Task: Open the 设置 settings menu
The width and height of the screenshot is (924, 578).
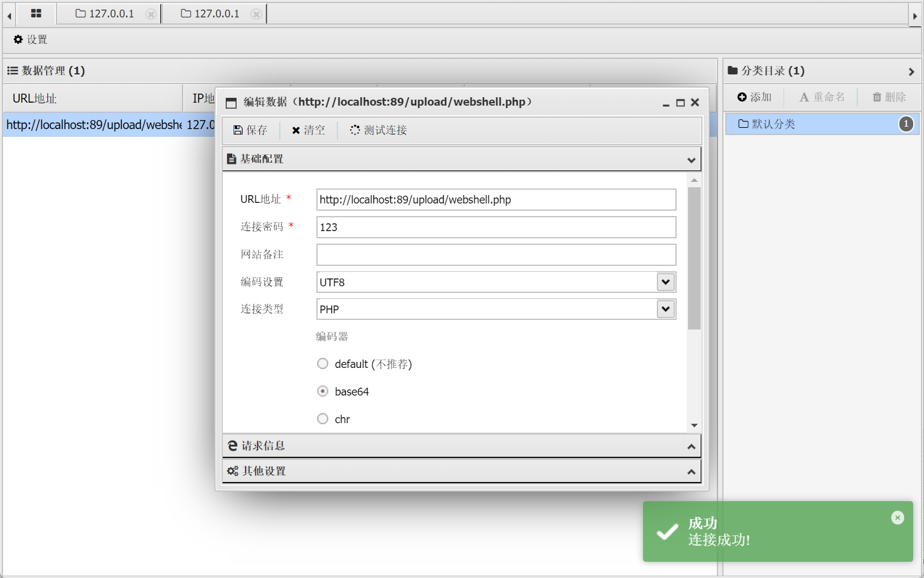Action: [x=31, y=40]
